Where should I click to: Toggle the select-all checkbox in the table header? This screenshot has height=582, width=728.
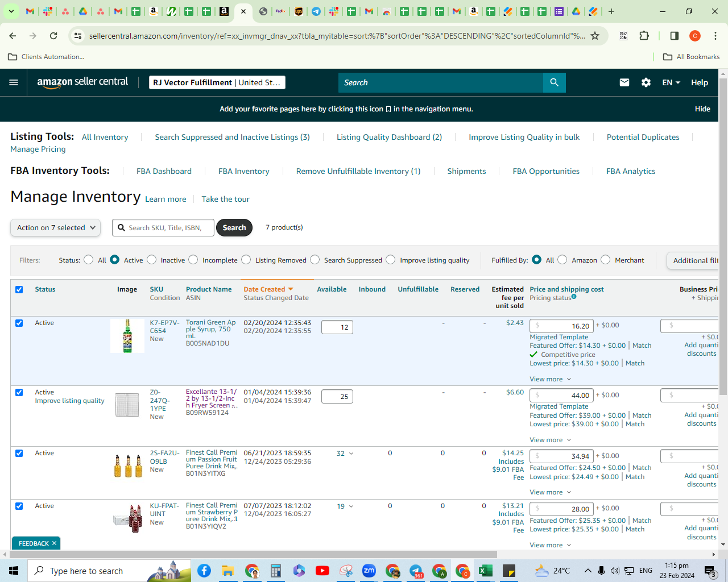19,290
